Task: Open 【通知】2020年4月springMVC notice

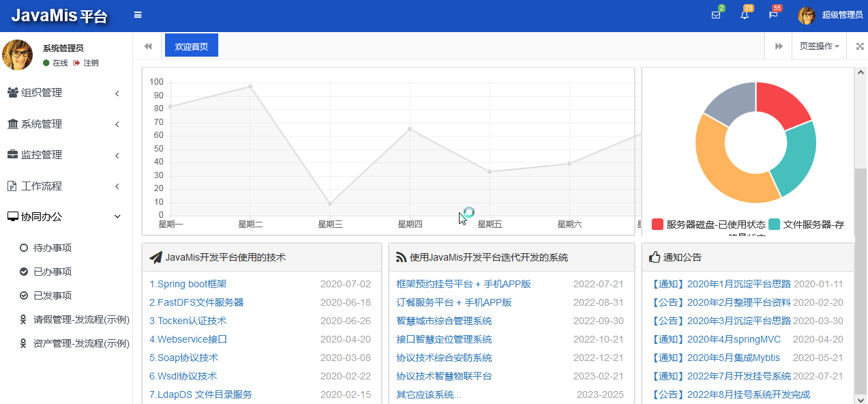Action: coord(717,339)
